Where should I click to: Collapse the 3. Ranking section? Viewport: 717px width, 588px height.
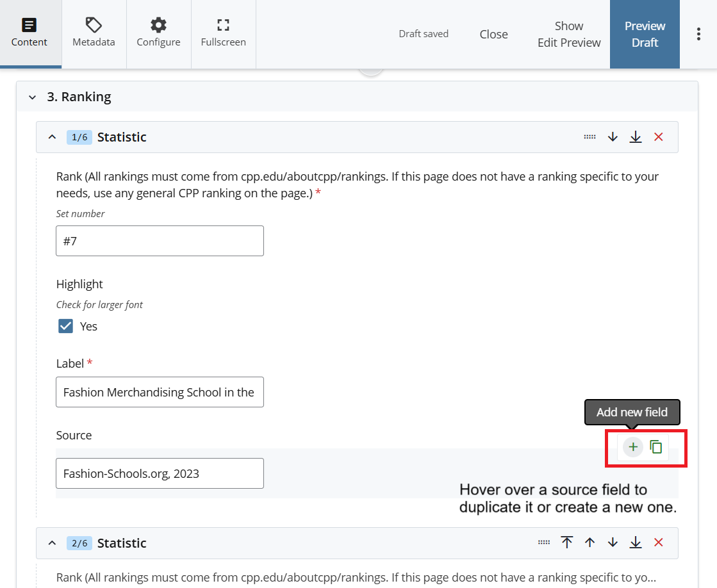click(x=32, y=97)
